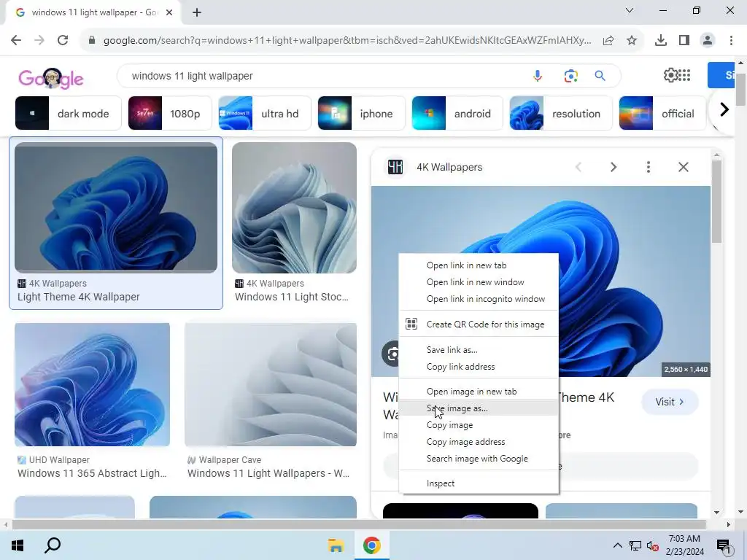Show more filter chips with right arrow

pyautogui.click(x=724, y=110)
